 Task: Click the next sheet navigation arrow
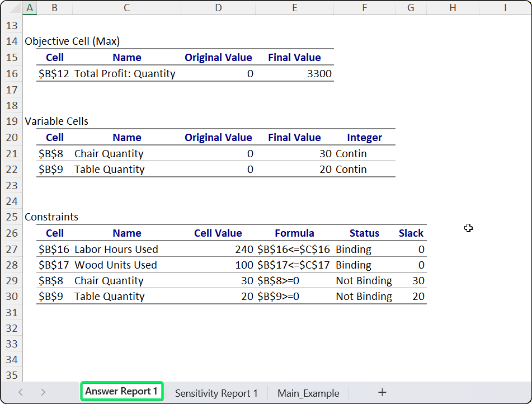click(x=43, y=391)
